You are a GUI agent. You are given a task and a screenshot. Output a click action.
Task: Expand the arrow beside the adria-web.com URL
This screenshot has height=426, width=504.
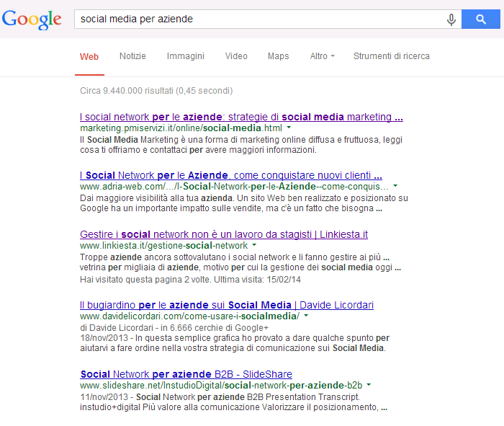(395, 186)
